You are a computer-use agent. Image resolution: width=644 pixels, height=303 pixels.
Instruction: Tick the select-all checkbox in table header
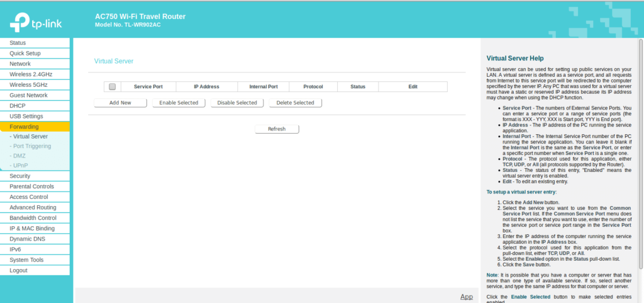[112, 87]
